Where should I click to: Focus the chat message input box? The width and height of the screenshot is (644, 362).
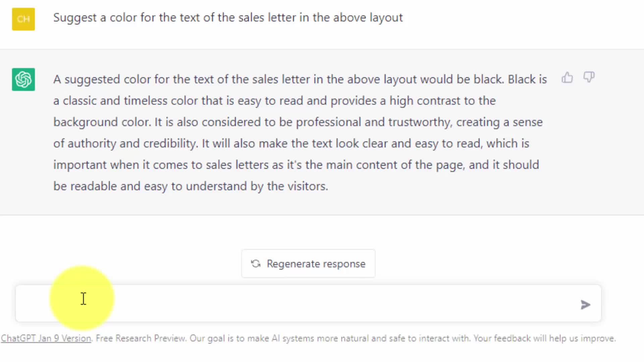click(x=302, y=304)
